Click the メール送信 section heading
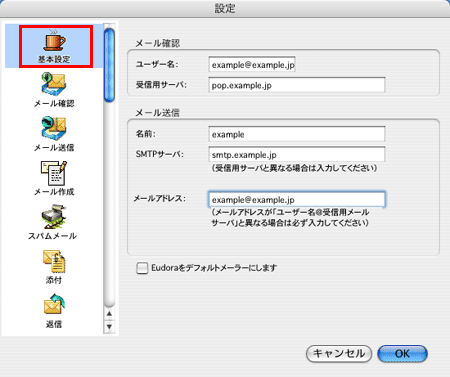Screen dimensions: 450x377 point(157,113)
